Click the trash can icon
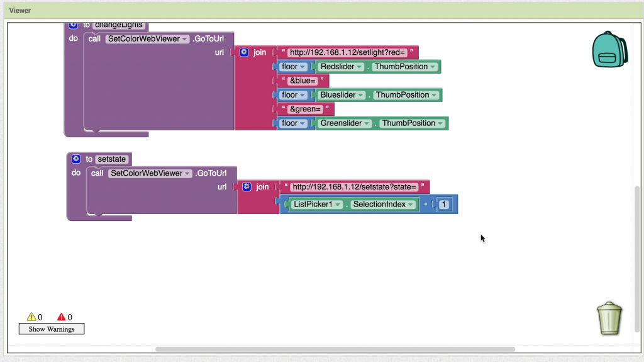The height and width of the screenshot is (362, 644). pos(609,319)
